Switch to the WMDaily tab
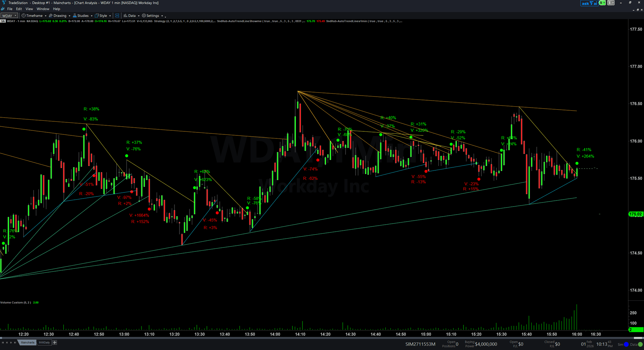This screenshot has height=350, width=644. point(44,342)
